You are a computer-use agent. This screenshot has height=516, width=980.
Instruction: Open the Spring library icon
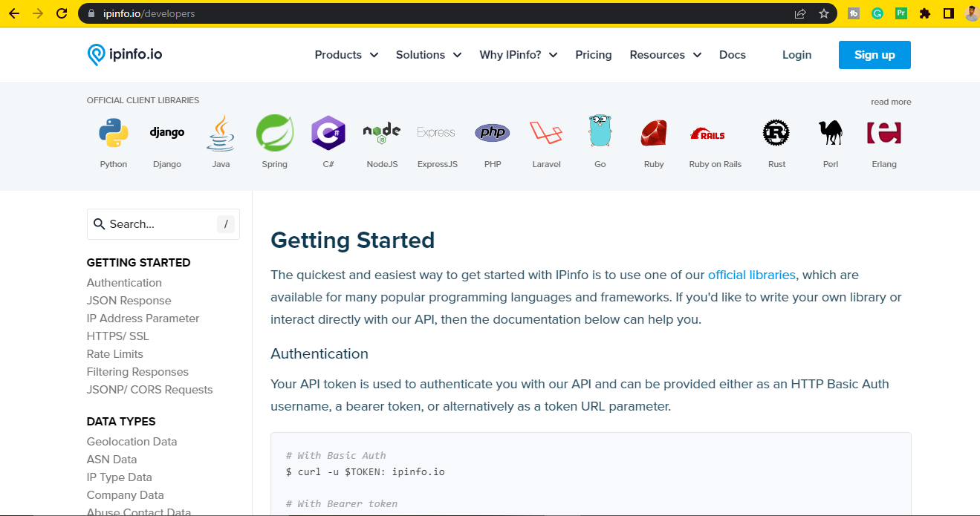[274, 134]
